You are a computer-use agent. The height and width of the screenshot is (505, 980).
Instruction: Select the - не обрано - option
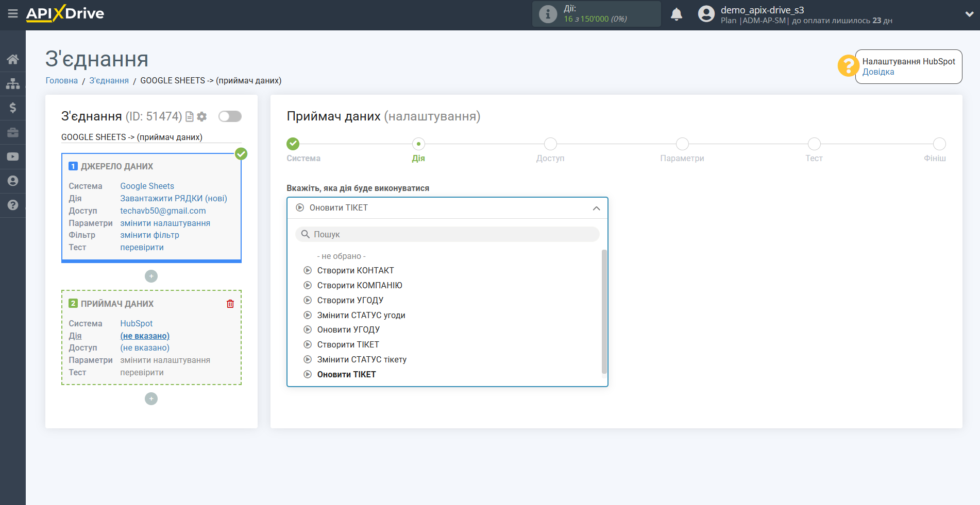click(x=341, y=256)
